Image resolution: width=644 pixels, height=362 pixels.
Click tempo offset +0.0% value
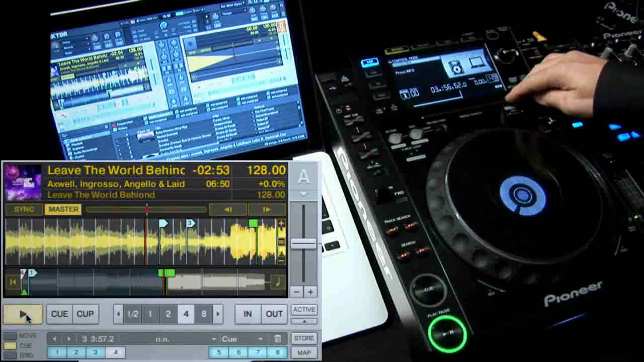point(271,184)
